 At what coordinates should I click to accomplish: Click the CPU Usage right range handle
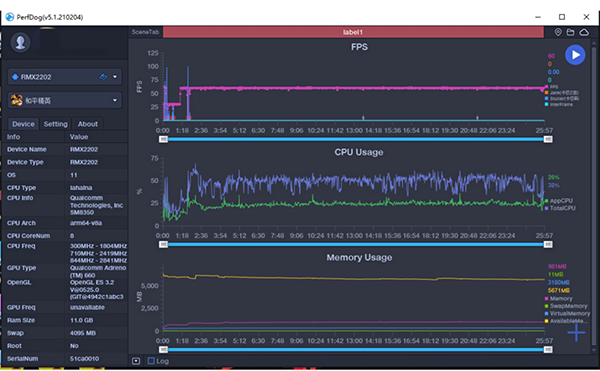click(548, 244)
